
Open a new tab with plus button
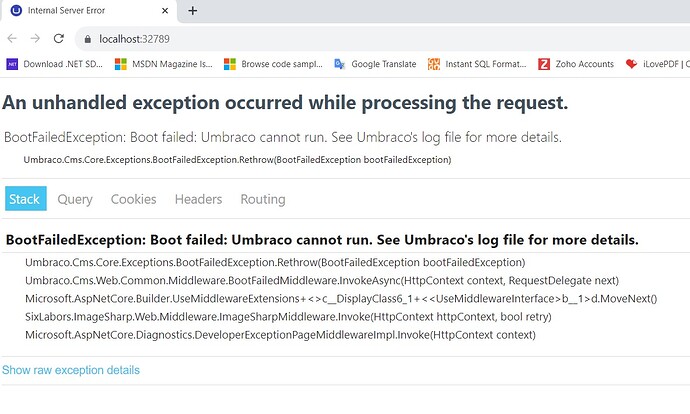193,11
